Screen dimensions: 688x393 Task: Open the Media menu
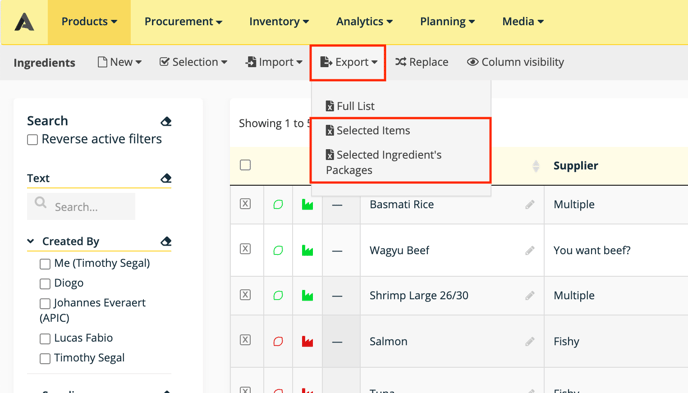point(523,21)
